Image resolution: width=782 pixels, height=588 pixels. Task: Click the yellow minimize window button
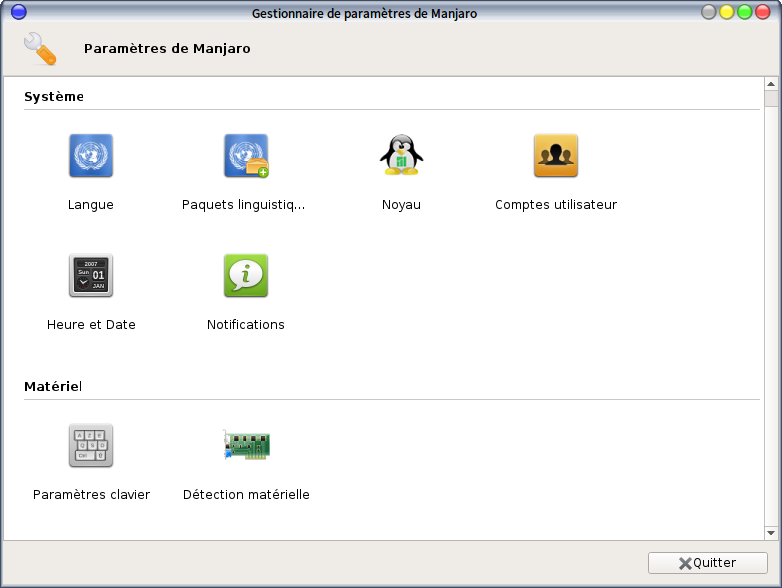(727, 12)
